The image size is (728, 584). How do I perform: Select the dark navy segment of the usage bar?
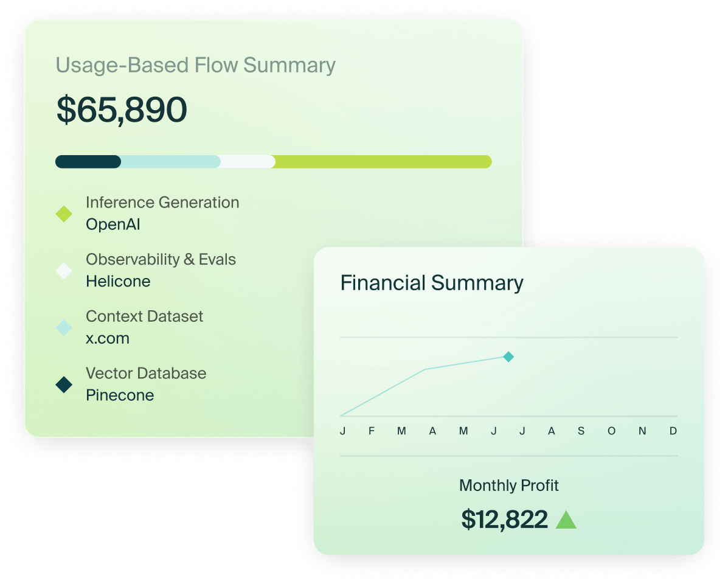pos(88,162)
